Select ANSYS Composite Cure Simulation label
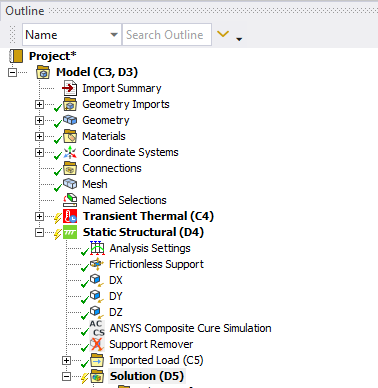This screenshot has width=378, height=388. (190, 328)
